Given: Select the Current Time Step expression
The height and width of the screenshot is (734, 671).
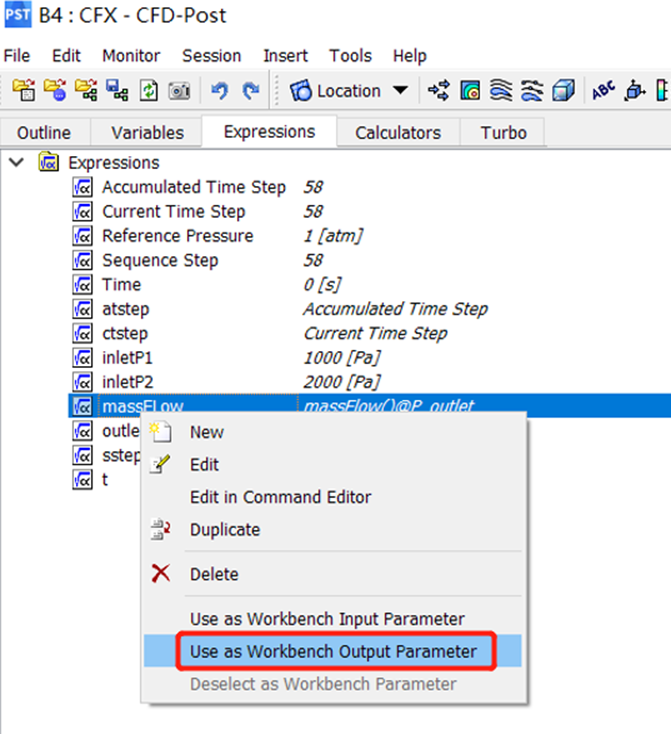Looking at the screenshot, I should click(174, 212).
